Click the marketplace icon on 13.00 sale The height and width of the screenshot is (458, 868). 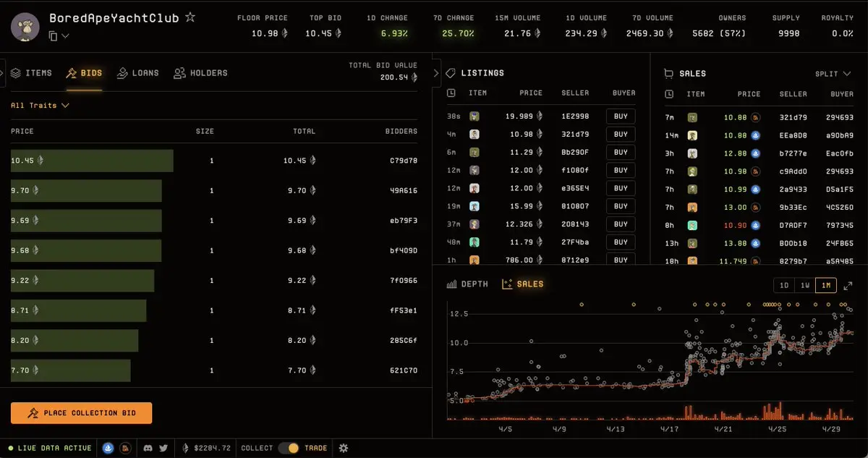[x=756, y=208]
